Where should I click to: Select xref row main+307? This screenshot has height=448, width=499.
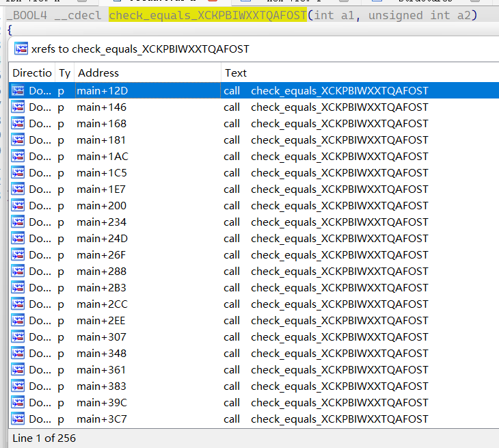[x=254, y=337]
